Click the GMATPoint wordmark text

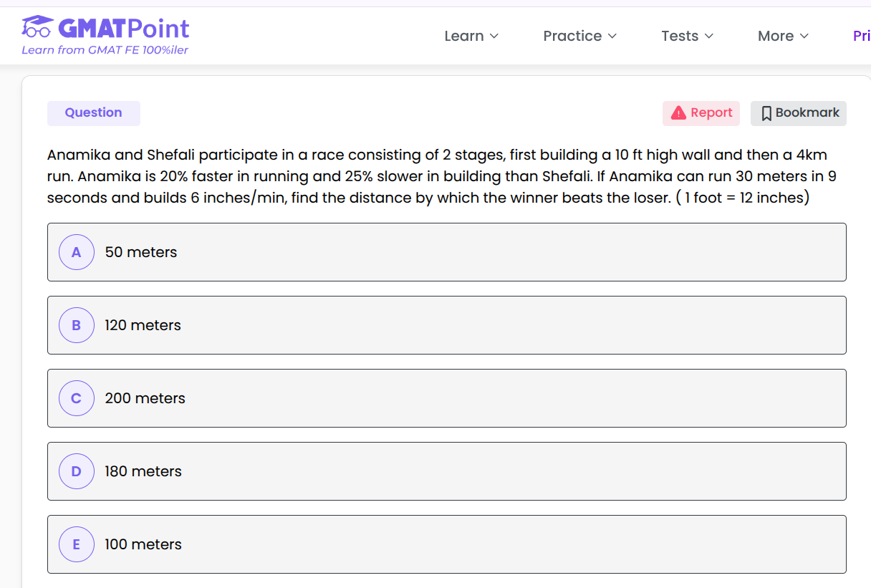123,29
